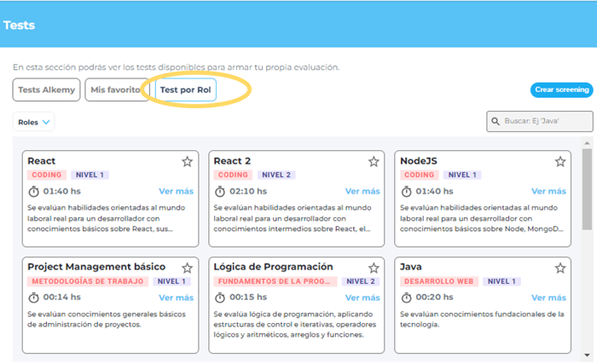Viewport: 597px width, 364px height.
Task: Click the Tests page heading
Action: (19, 25)
